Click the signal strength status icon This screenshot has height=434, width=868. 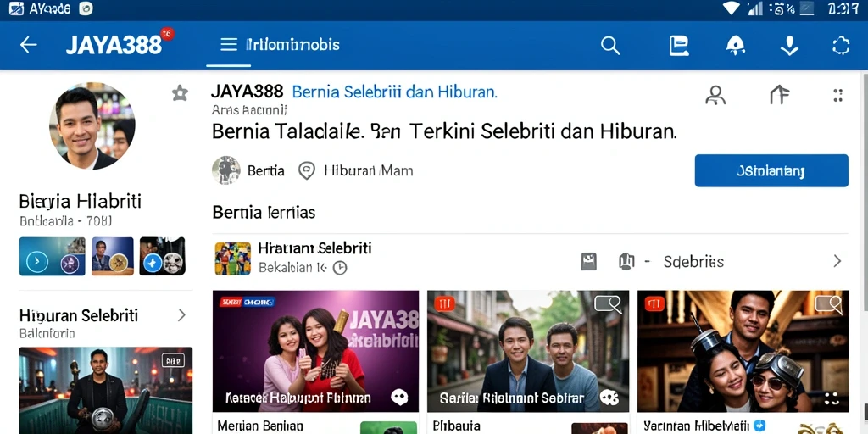[754, 8]
